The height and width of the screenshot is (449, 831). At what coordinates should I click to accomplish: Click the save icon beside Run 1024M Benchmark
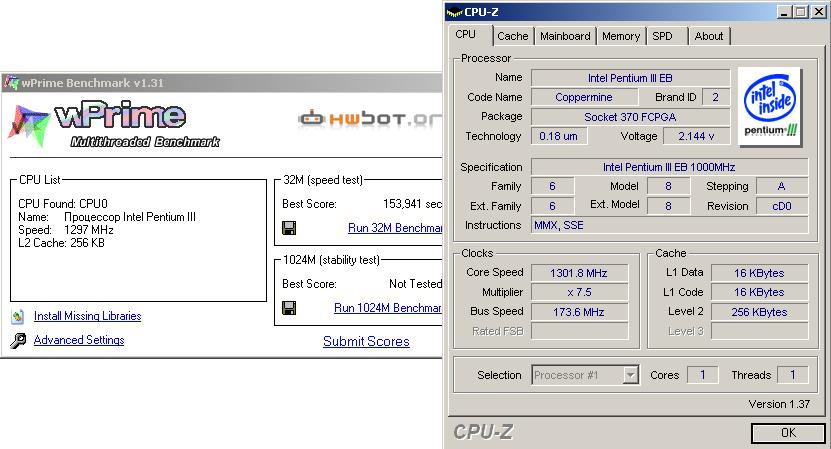tap(289, 308)
